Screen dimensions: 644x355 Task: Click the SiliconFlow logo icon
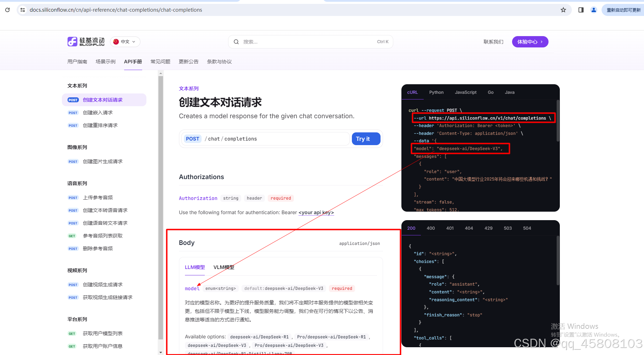72,41
